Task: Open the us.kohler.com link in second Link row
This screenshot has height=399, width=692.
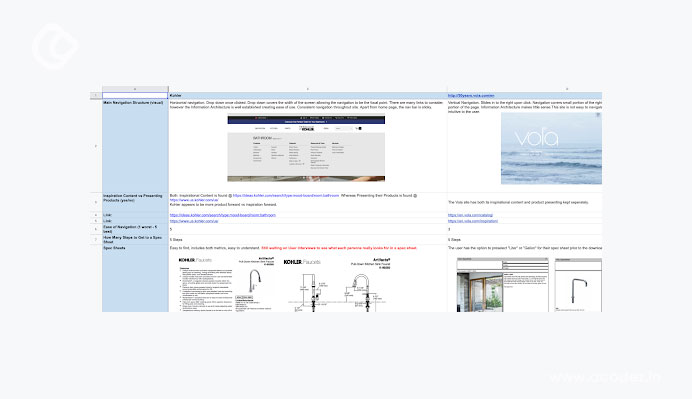Action: point(194,221)
